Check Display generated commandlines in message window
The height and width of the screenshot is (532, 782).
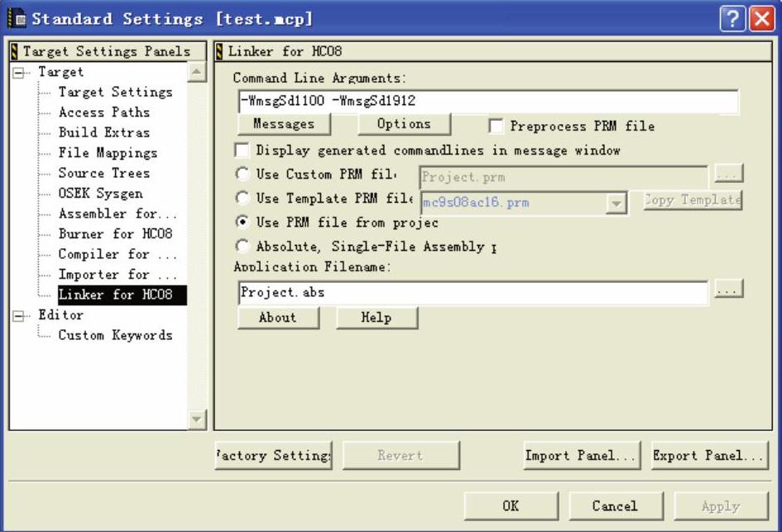coord(242,151)
